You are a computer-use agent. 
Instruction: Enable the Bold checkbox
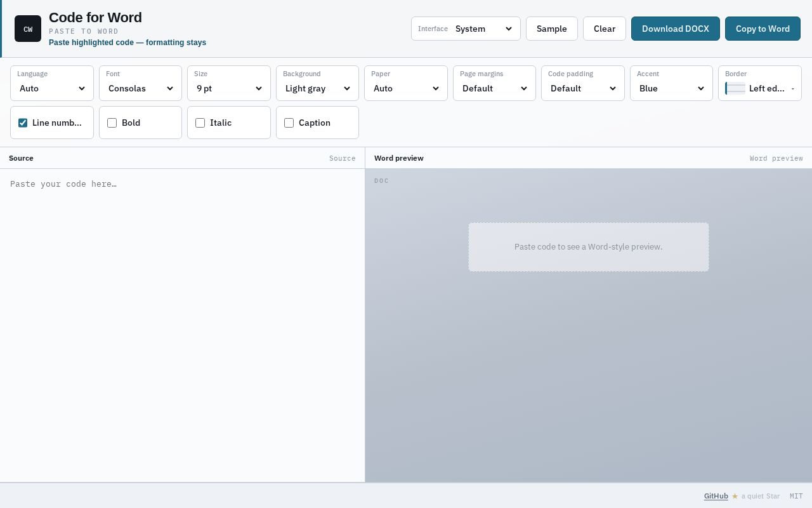point(112,123)
